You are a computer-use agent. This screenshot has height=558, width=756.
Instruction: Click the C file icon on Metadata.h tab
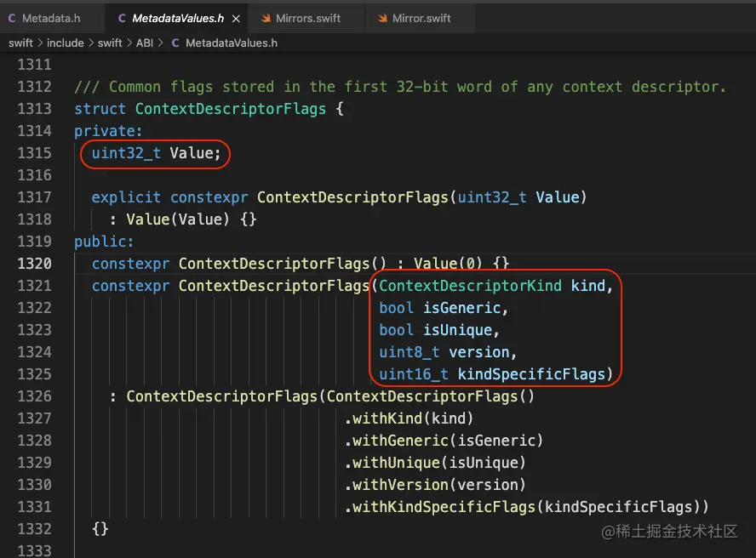point(12,19)
